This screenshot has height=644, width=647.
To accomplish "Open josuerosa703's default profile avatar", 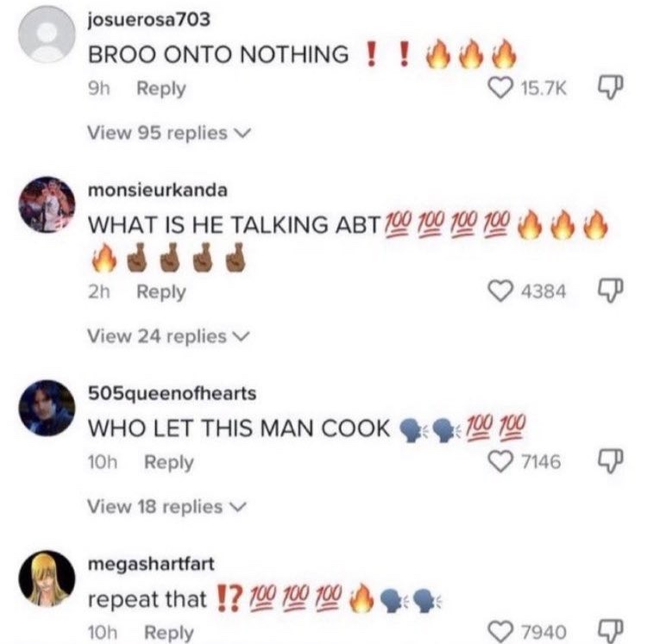I will (x=47, y=34).
